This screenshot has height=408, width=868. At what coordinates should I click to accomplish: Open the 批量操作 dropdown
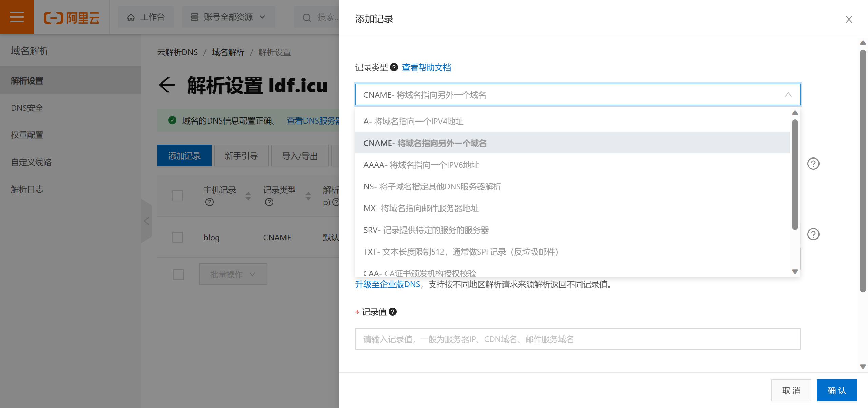[233, 274]
